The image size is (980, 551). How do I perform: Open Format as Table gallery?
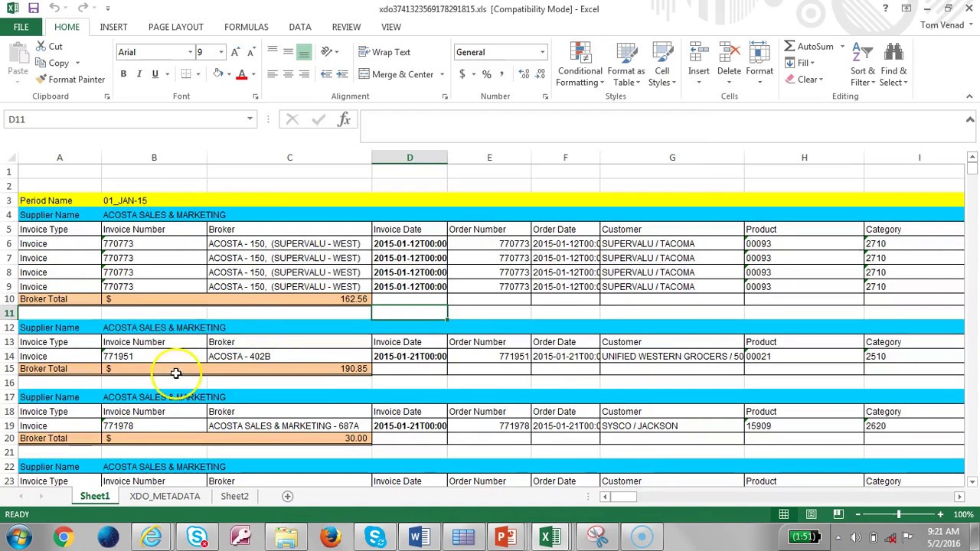pos(626,64)
